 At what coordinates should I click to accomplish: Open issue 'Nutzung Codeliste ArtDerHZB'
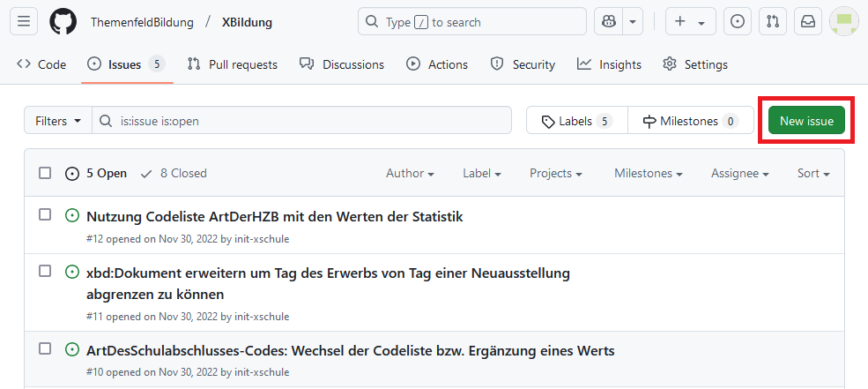(275, 217)
